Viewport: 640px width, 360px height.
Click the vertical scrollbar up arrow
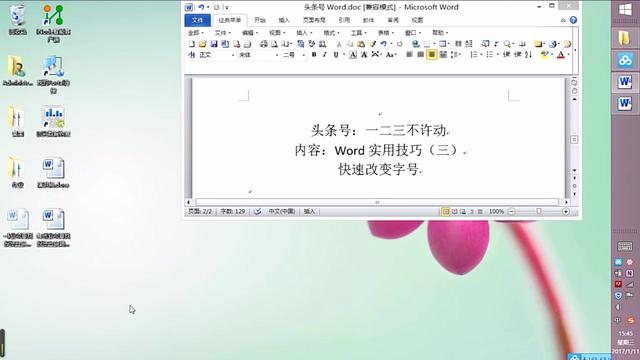(574, 99)
